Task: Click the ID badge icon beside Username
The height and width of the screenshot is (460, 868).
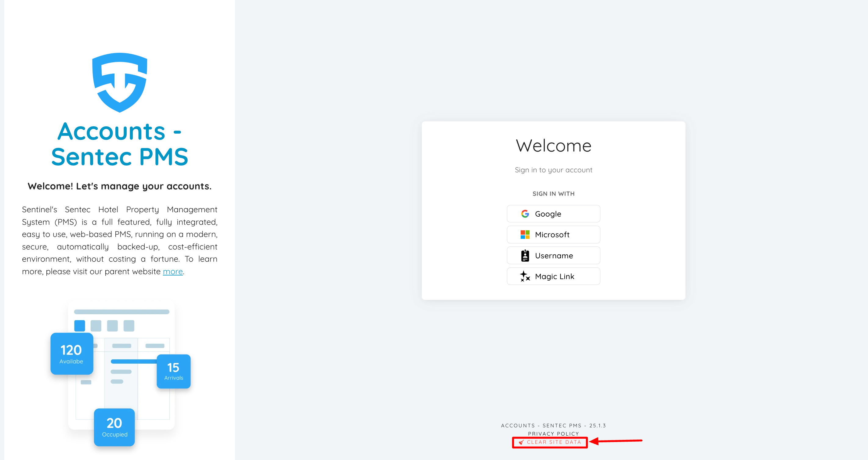Action: pyautogui.click(x=525, y=256)
